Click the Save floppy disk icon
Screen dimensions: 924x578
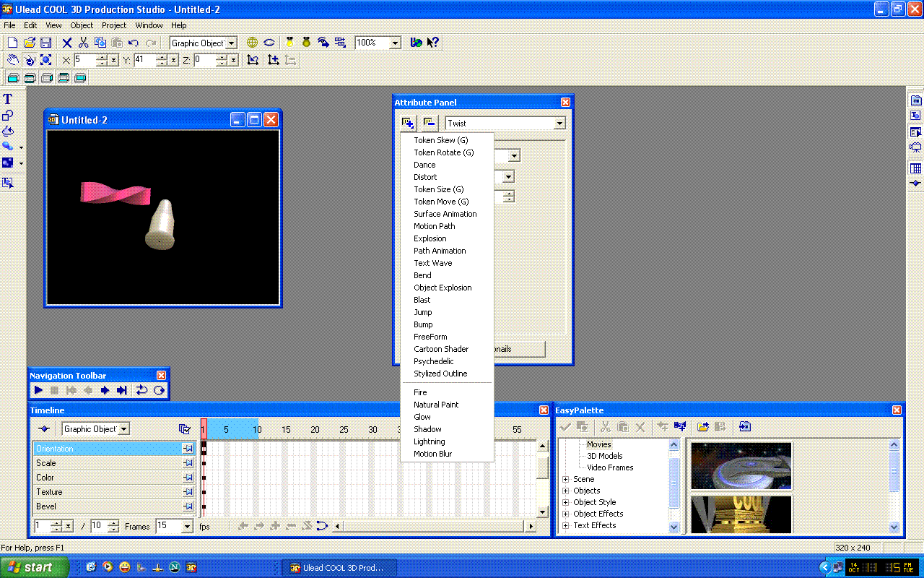pyautogui.click(x=45, y=43)
